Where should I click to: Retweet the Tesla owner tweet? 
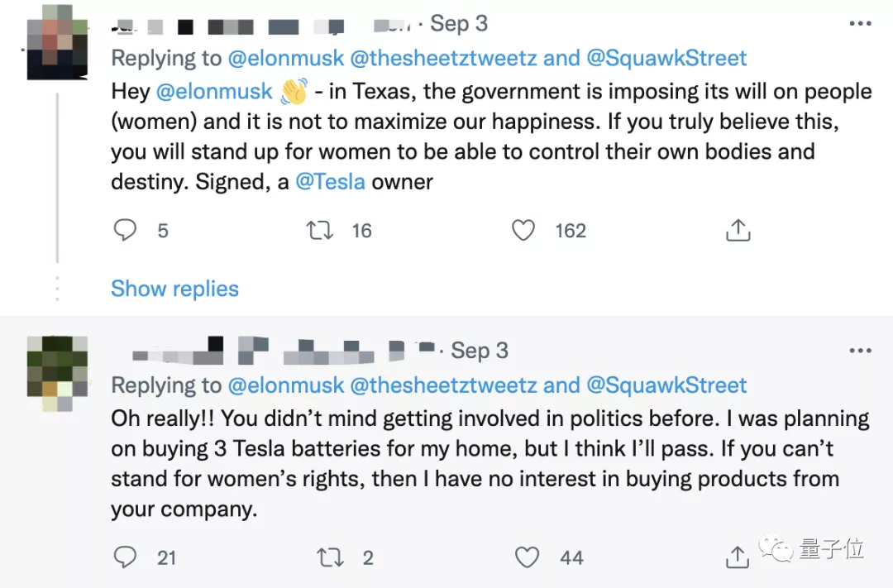(x=320, y=230)
